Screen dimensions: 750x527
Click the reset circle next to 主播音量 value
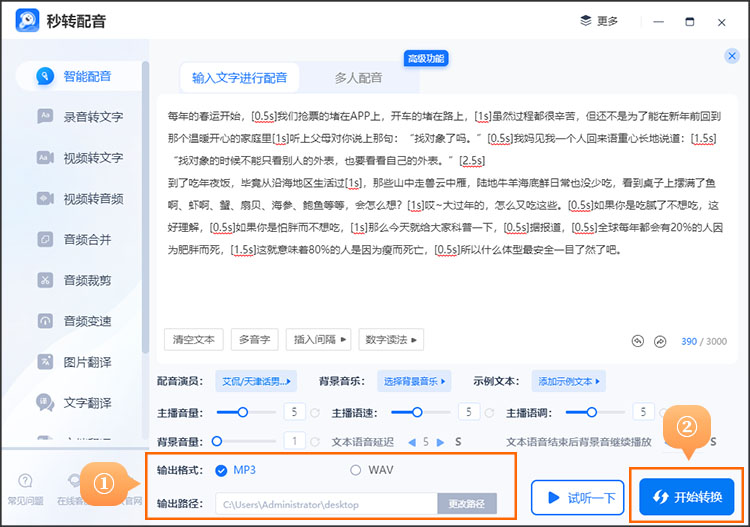[314, 412]
